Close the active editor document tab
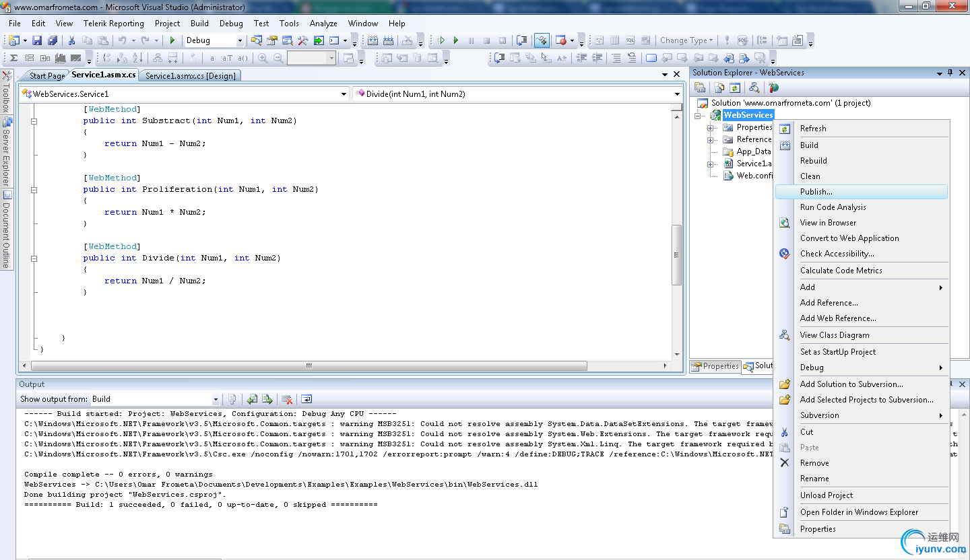Screen dimensions: 970x560 coord(677,75)
